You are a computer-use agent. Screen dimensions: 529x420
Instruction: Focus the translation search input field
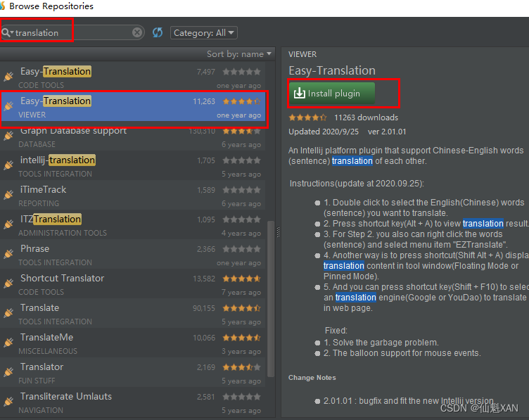(x=72, y=32)
